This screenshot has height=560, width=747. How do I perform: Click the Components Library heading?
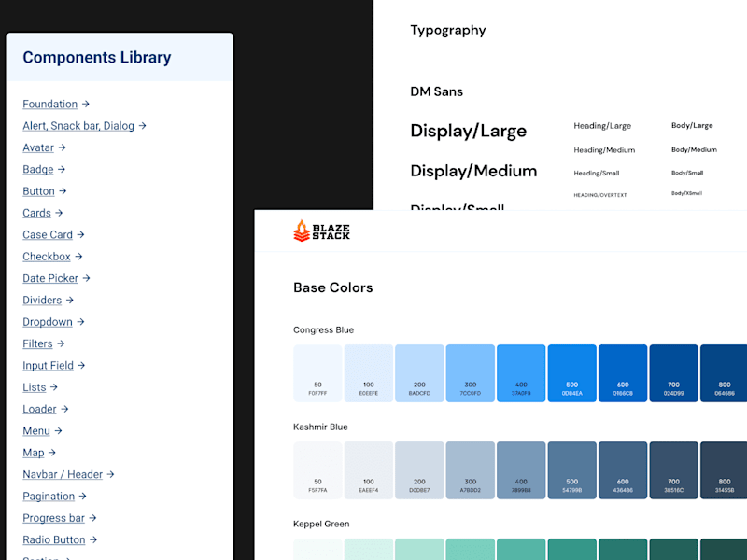click(x=97, y=57)
